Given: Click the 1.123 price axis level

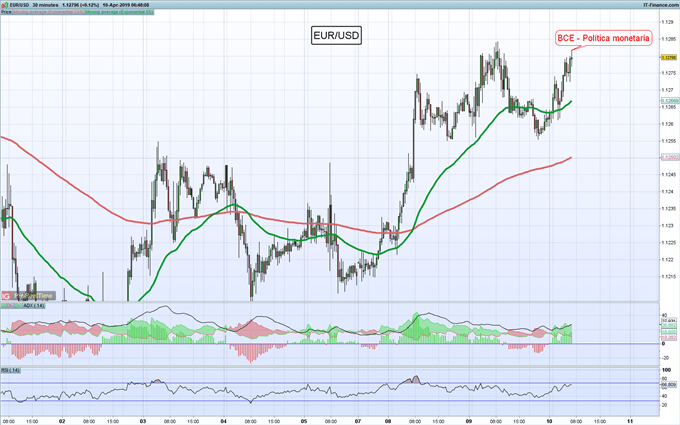Looking at the screenshot, I should (x=667, y=225).
